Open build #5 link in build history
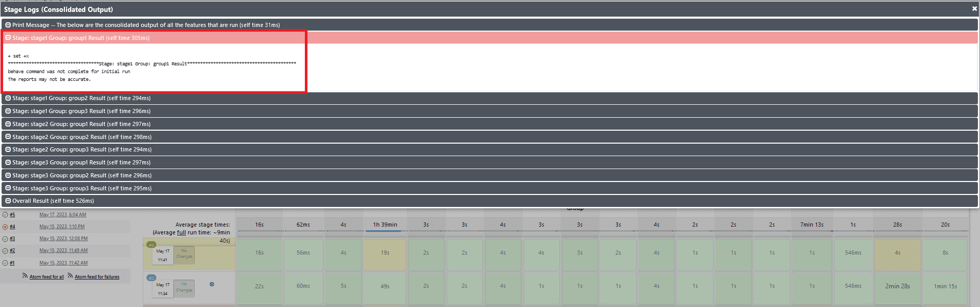 pyautogui.click(x=12, y=215)
